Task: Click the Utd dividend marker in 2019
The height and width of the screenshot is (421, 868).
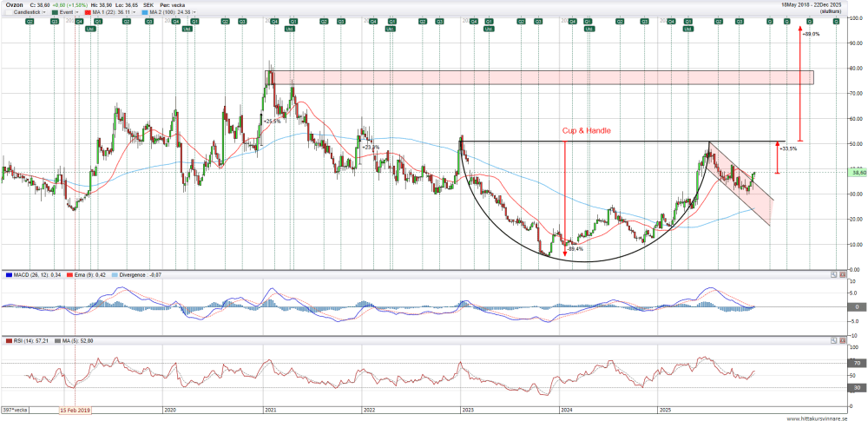Action: (89, 29)
